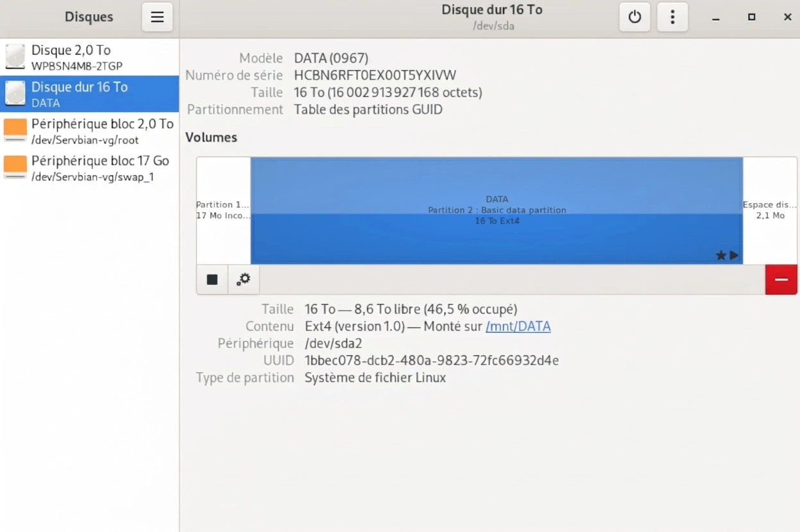Click the play triangle icon in Partition 2
800x532 pixels.
coord(735,255)
